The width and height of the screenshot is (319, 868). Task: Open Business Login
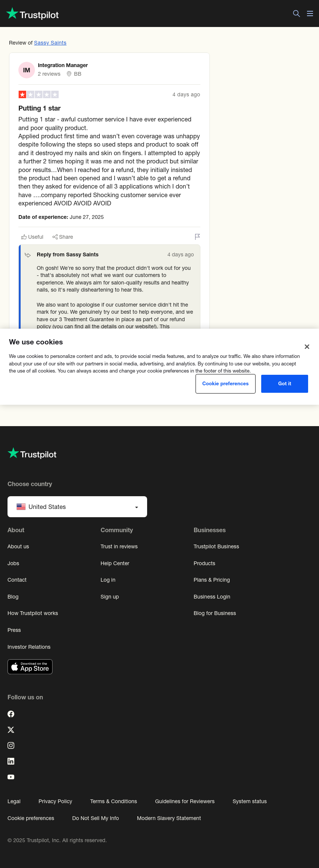212,597
